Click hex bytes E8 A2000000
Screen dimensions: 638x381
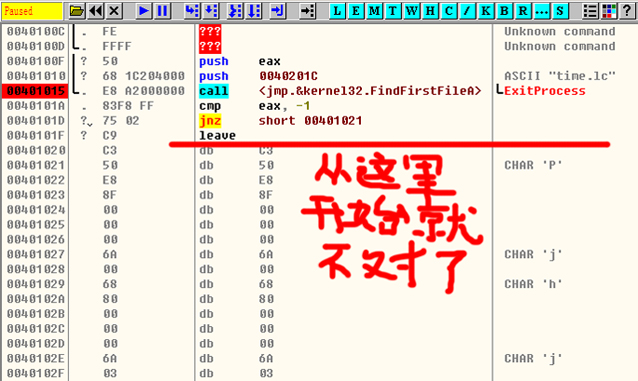pyautogui.click(x=143, y=91)
